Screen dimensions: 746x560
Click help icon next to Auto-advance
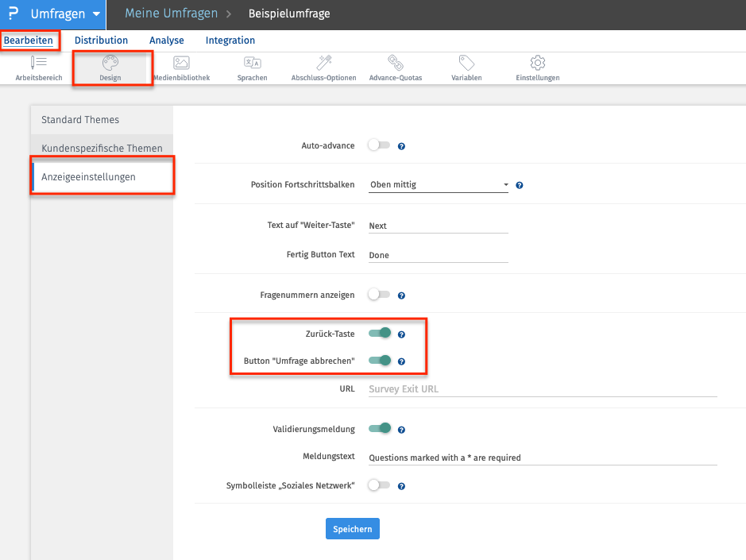tap(401, 146)
